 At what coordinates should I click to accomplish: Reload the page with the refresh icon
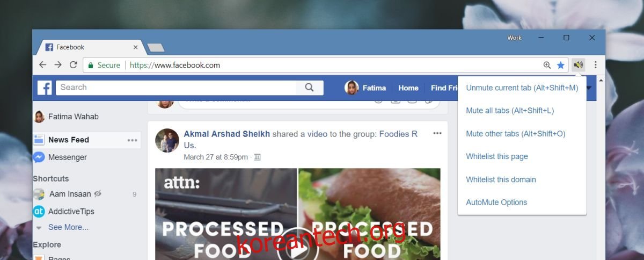pos(73,65)
